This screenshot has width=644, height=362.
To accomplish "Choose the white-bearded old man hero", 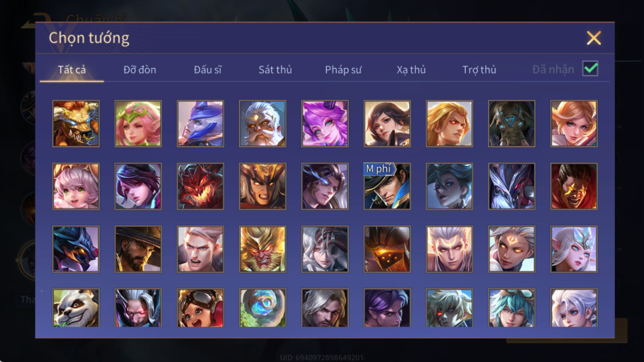I will pyautogui.click(x=263, y=123).
